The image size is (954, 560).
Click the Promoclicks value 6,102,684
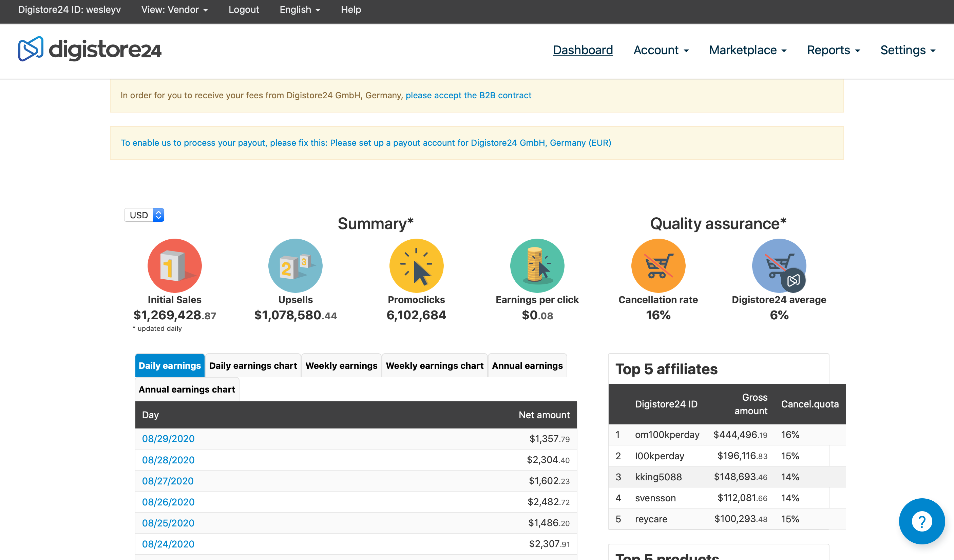point(416,315)
